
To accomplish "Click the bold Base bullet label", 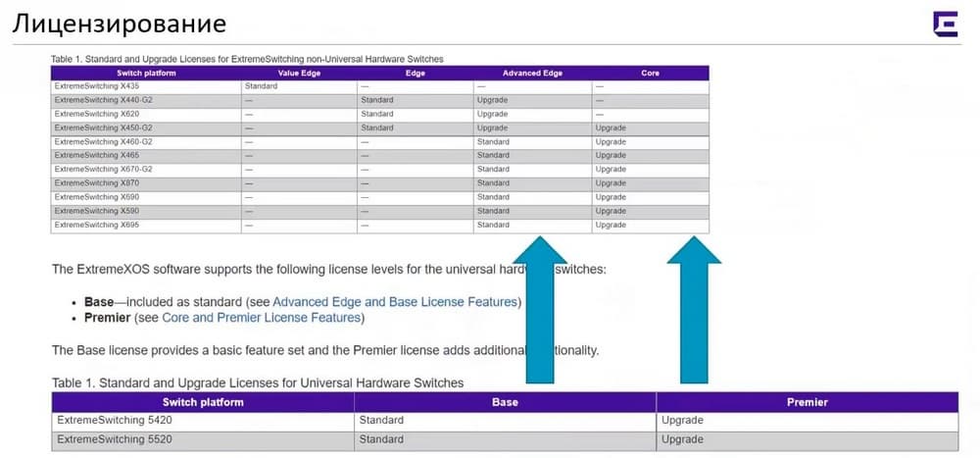I will [x=99, y=302].
